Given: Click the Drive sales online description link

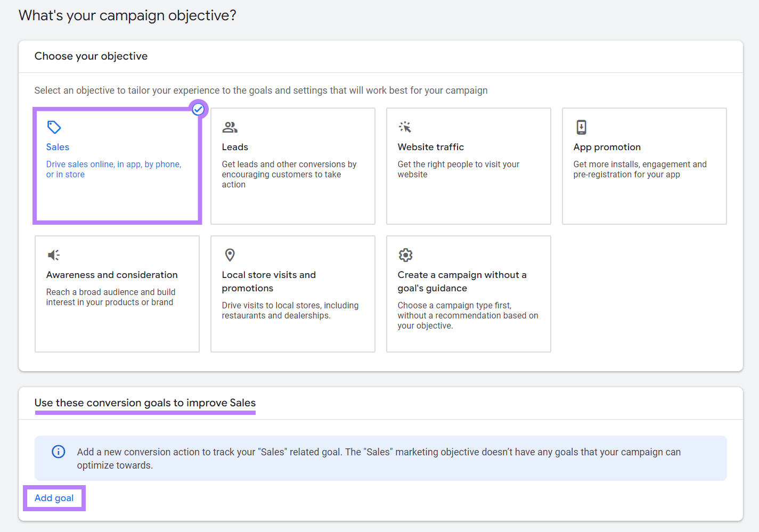Looking at the screenshot, I should (113, 169).
